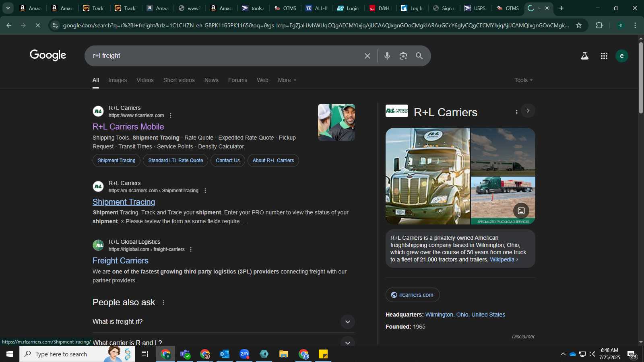Image resolution: width=644 pixels, height=362 pixels.
Task: Switch to Videos results tab
Action: click(145, 80)
